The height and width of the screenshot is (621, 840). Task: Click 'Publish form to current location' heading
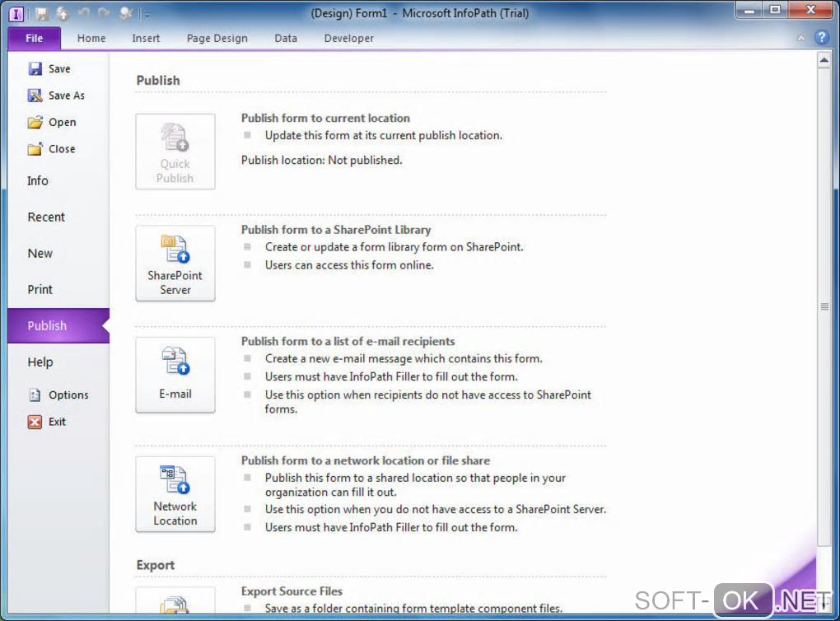[325, 118]
